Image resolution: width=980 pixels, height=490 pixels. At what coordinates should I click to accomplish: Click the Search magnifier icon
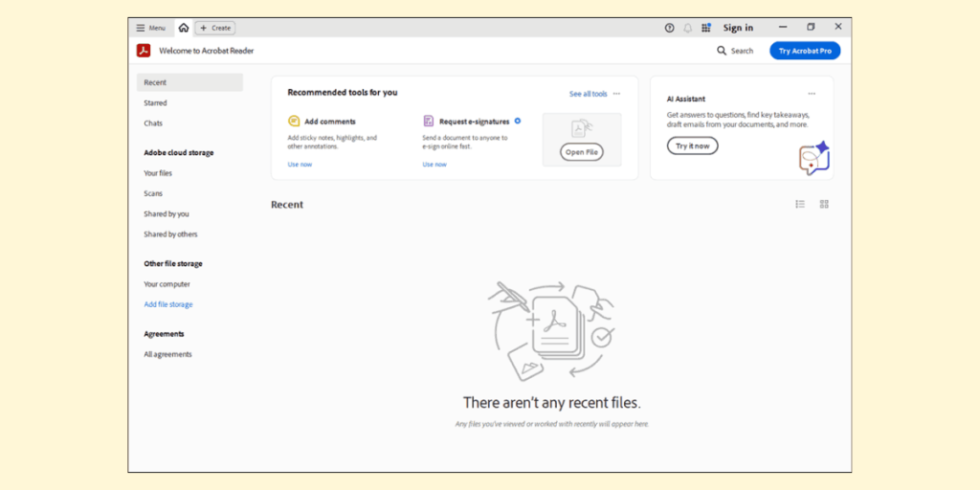point(722,51)
